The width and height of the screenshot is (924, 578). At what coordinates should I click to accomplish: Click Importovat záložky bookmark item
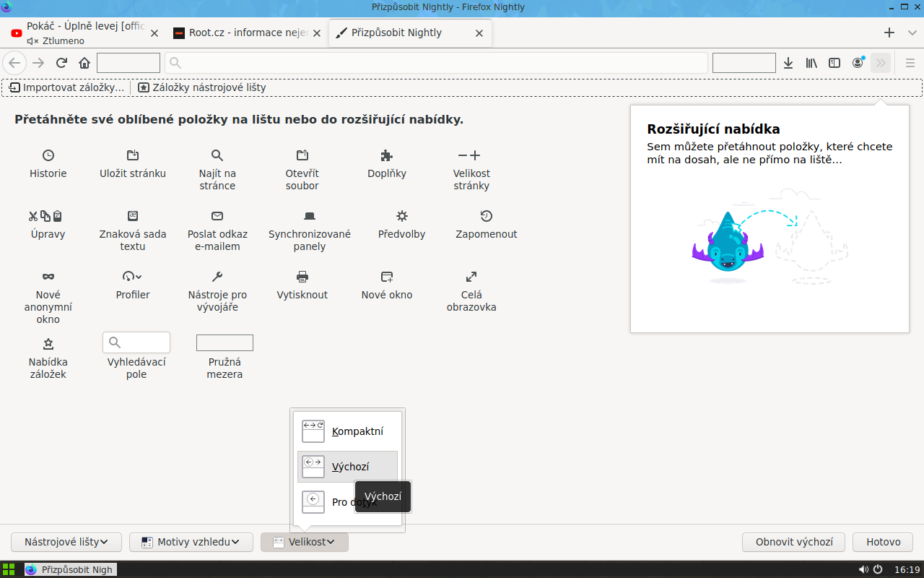[x=66, y=87]
